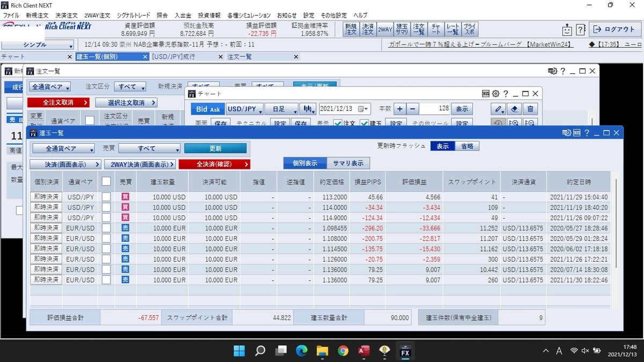Open 決済注文 toolbar button

point(368,29)
